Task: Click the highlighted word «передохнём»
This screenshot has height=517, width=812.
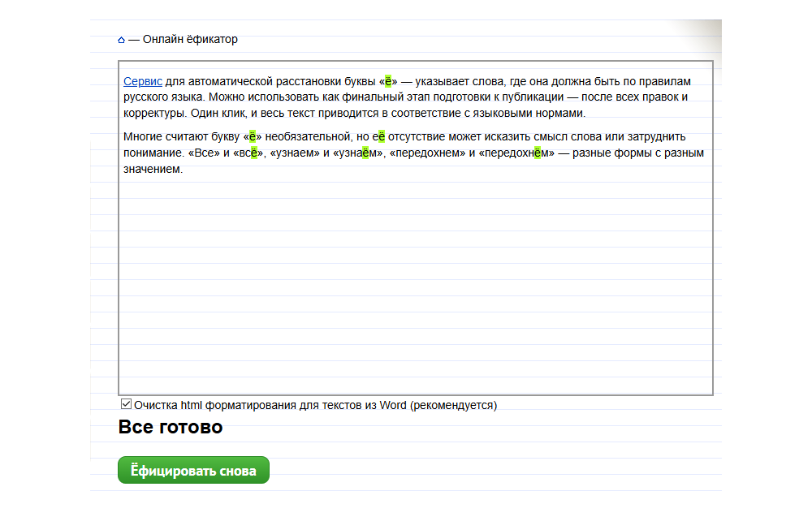Action: click(516, 153)
